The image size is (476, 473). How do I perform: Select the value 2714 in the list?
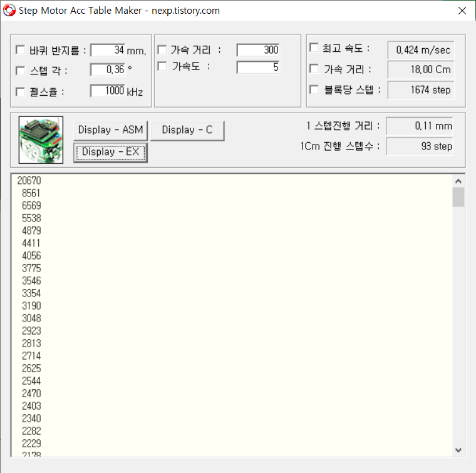(x=31, y=356)
